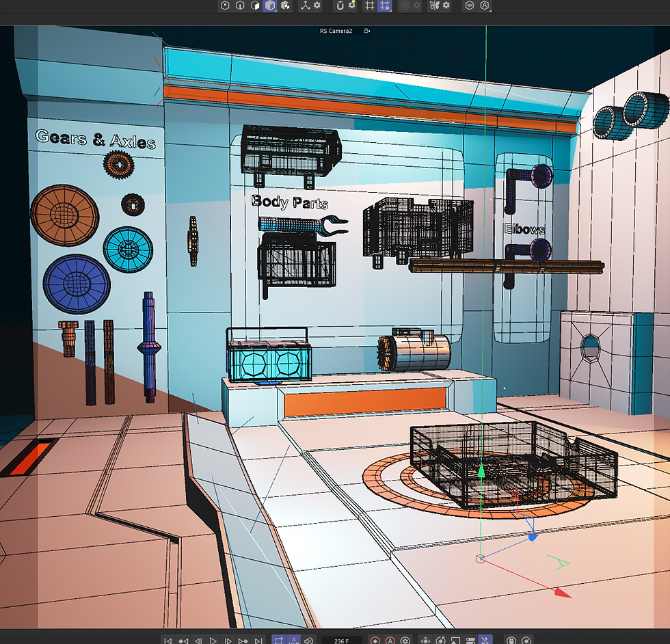Toggle animation sound speaker icon
The image size is (670, 644).
click(x=308, y=640)
